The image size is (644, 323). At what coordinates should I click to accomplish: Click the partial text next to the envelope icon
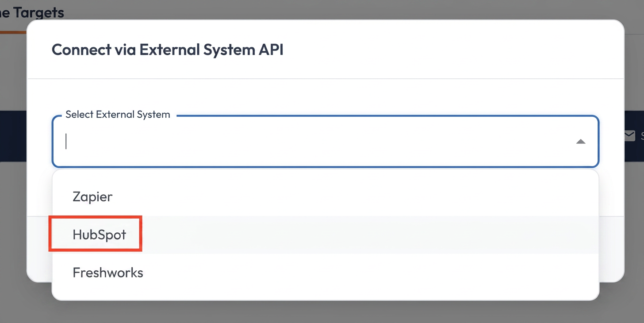coord(642,136)
